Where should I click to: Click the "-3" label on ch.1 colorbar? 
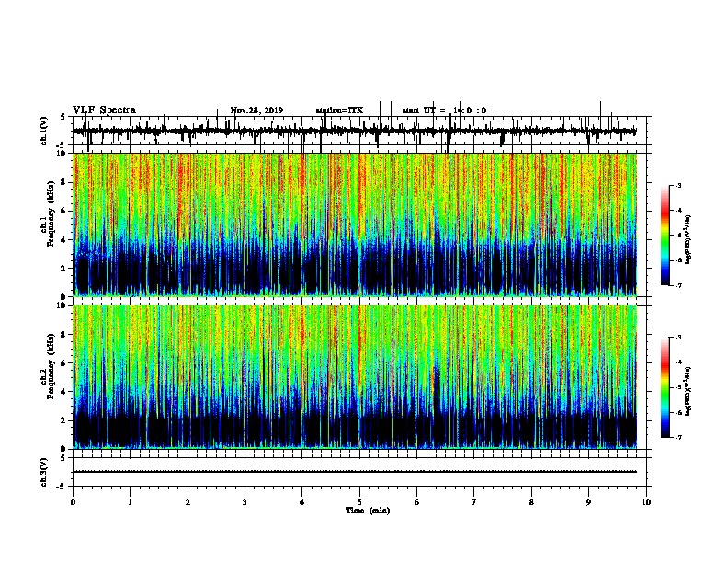pyautogui.click(x=678, y=186)
